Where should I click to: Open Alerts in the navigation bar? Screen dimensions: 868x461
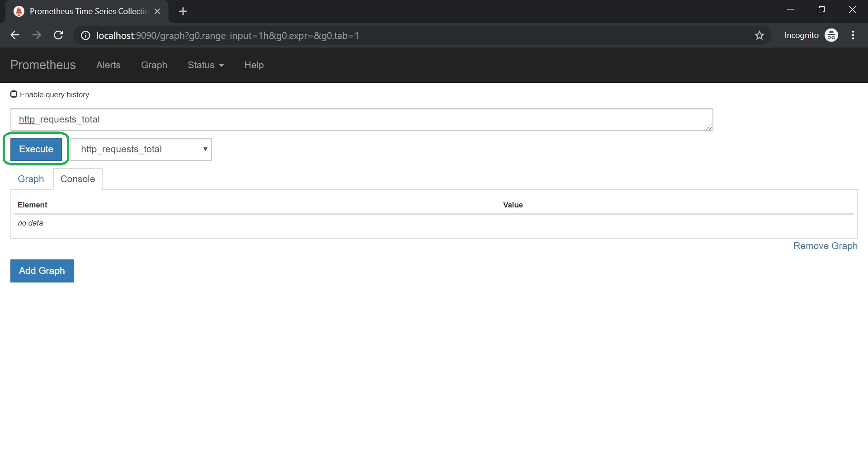click(108, 65)
